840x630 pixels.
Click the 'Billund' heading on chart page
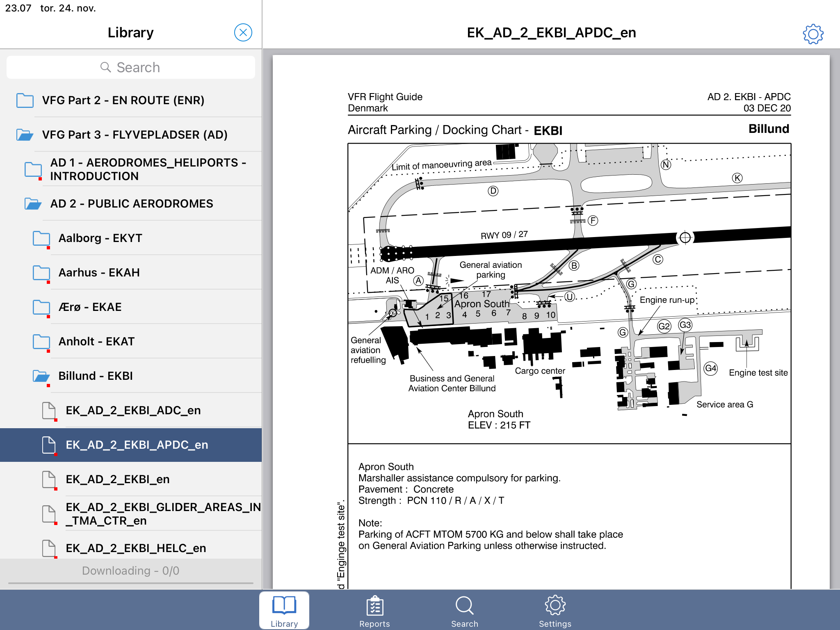click(769, 129)
